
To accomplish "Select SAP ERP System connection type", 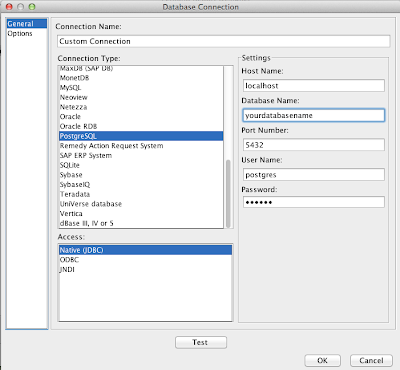I will click(141, 155).
